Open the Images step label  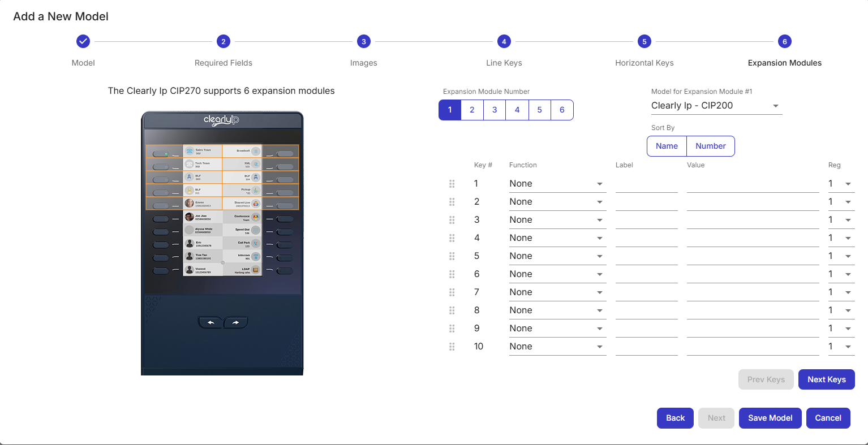tap(364, 63)
